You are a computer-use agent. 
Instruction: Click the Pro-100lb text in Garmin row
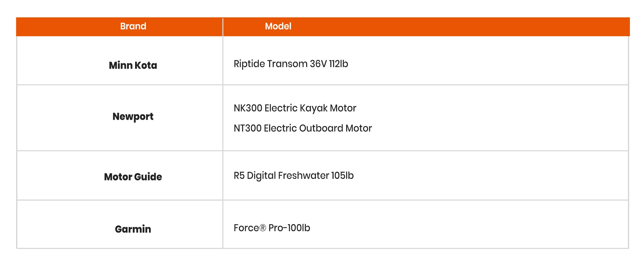click(x=289, y=228)
